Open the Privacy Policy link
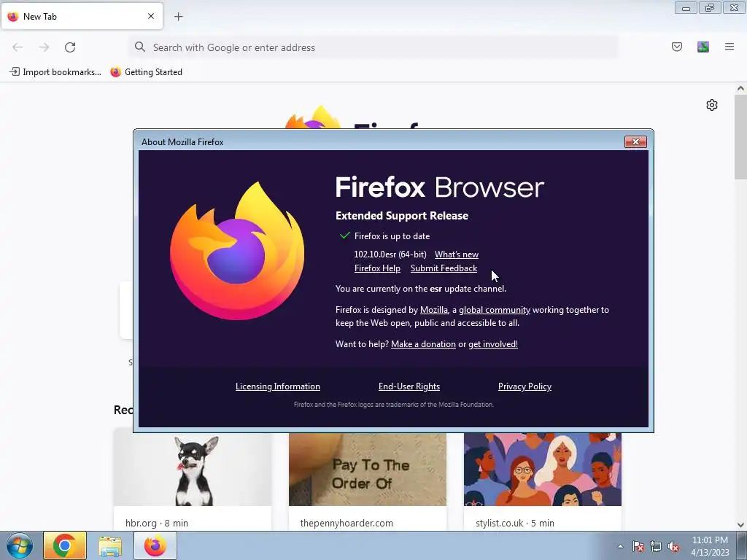 [525, 386]
